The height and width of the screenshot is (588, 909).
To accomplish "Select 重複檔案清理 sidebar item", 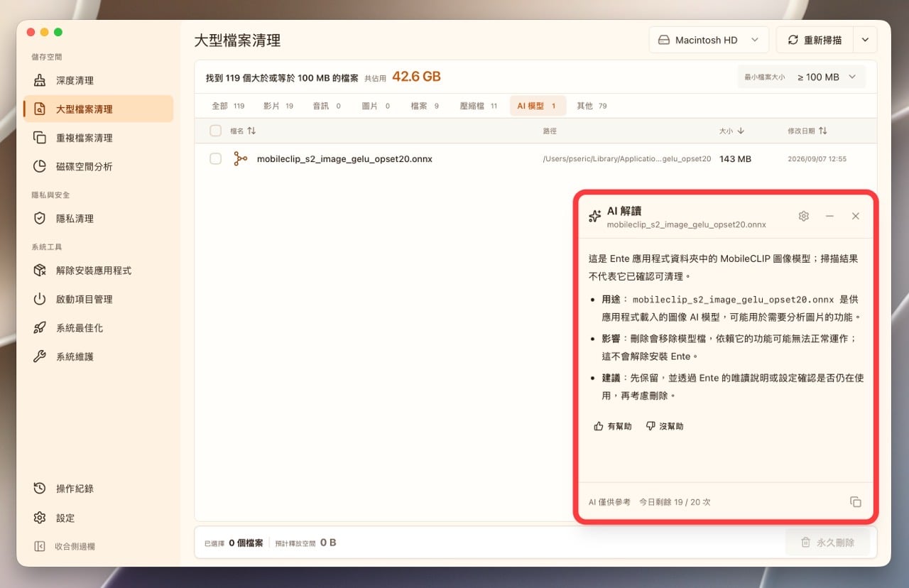I will tap(98, 138).
